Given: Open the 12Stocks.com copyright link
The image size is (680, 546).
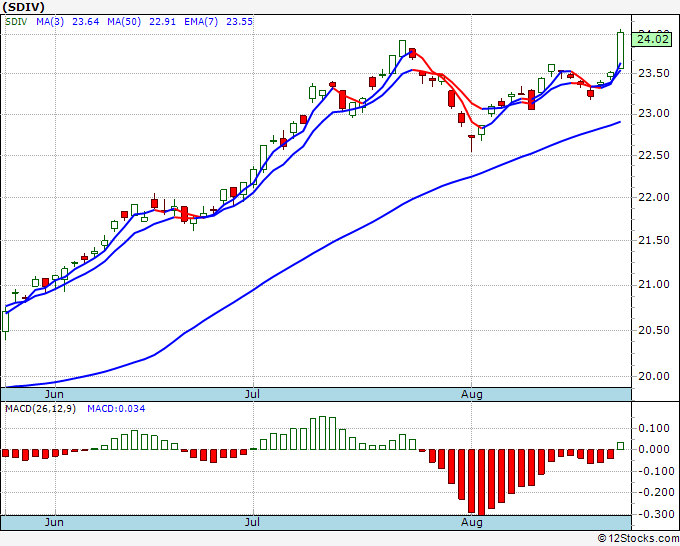Looking at the screenshot, I should 638,538.
